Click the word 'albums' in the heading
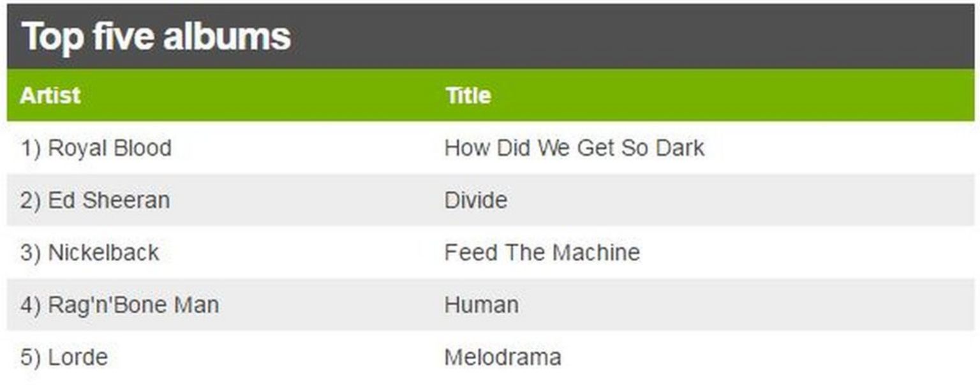This screenshot has width=980, height=386. 226,36
